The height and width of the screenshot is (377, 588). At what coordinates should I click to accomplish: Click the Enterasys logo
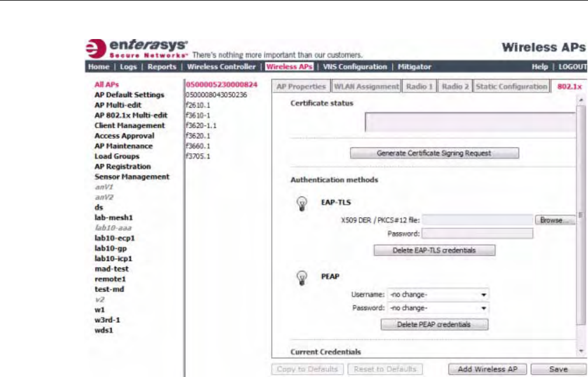[137, 49]
